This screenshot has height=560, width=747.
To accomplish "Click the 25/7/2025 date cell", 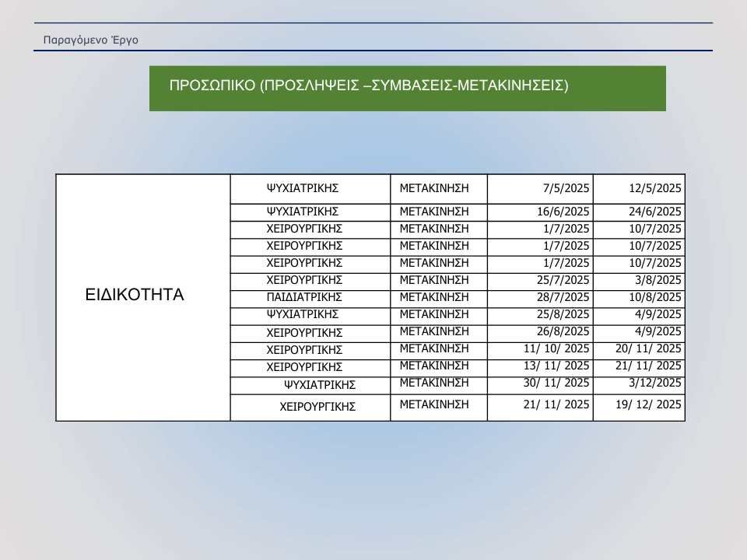I will click(x=540, y=280).
